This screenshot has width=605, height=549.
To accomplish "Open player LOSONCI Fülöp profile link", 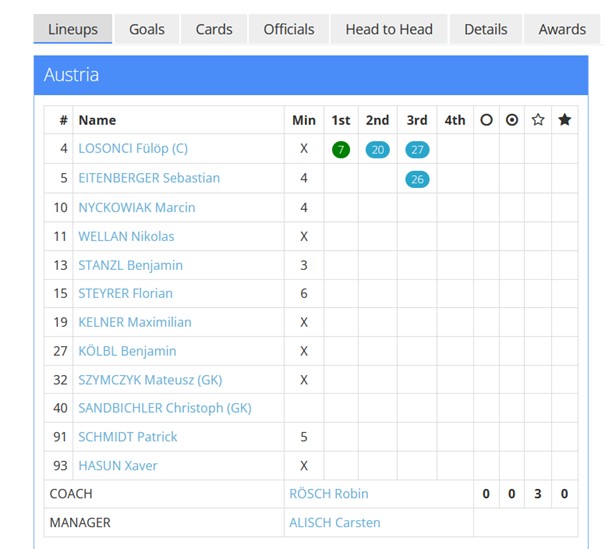I will [x=133, y=149].
